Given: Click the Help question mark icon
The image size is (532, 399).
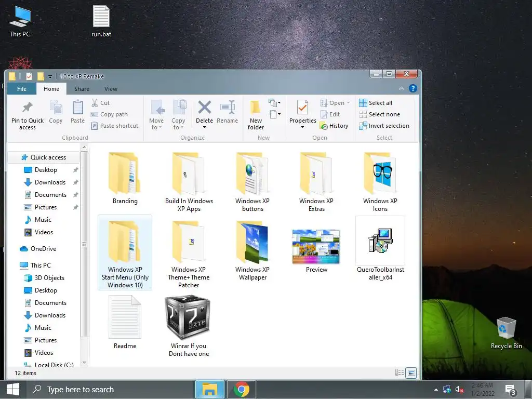Looking at the screenshot, I should (413, 88).
